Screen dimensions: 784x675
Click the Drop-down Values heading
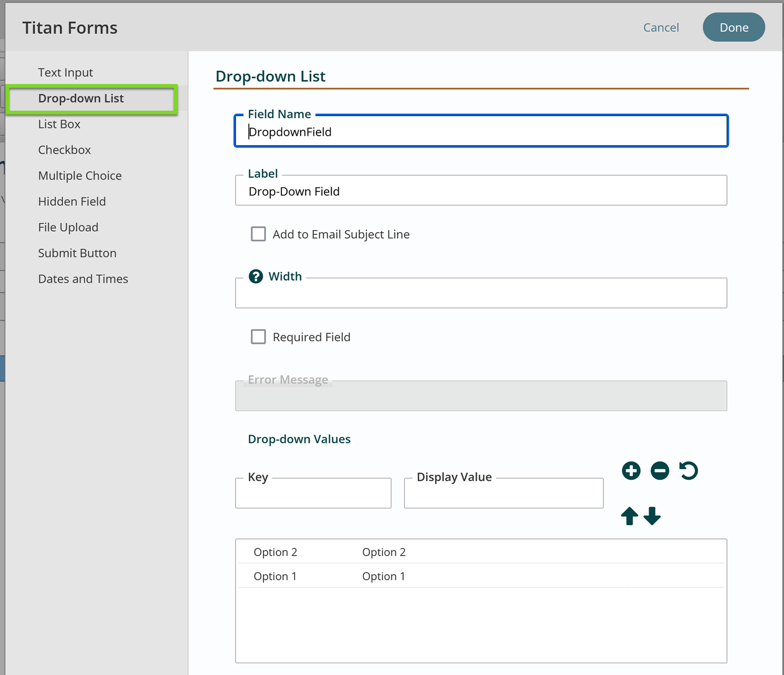299,439
